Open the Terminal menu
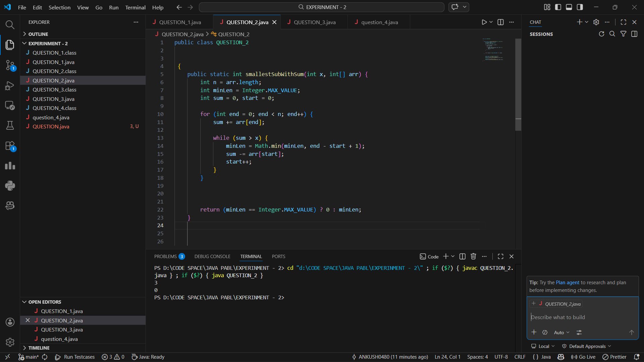 135,7
